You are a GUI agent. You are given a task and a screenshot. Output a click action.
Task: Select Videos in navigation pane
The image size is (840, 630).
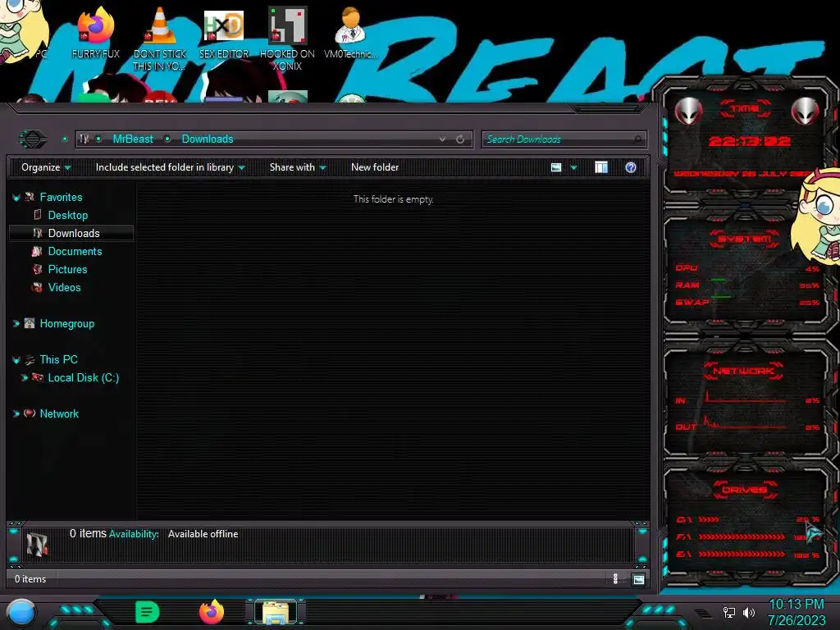tap(64, 288)
